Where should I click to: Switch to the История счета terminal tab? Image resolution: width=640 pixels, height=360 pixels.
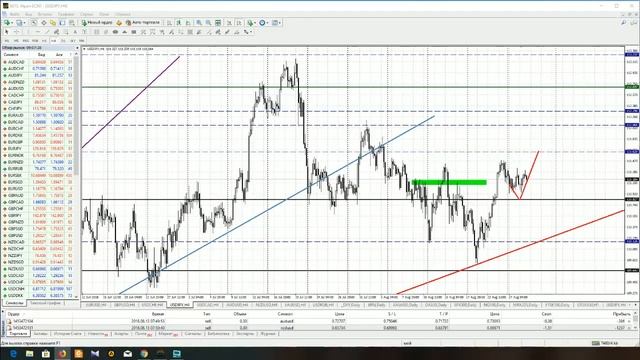[68, 333]
